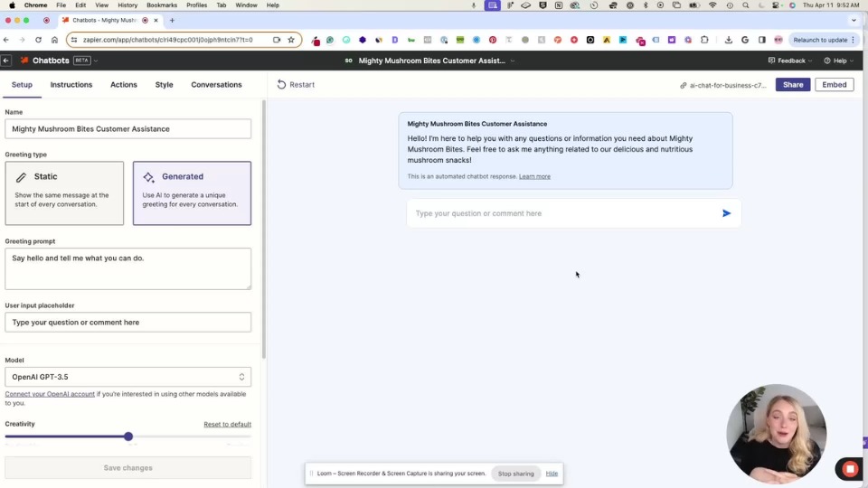Click the Loom webcam bubble
Image resolution: width=868 pixels, height=488 pixels.
point(776,434)
